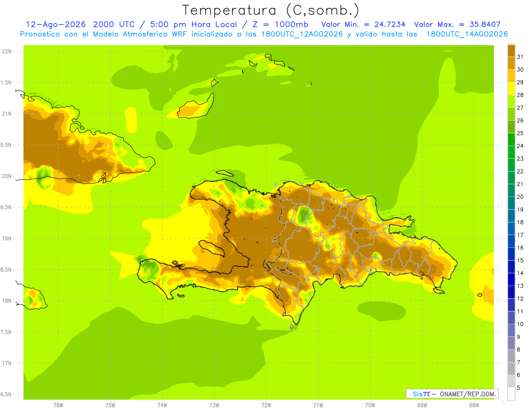Click the '71W' longitude axis label

pos(318,404)
